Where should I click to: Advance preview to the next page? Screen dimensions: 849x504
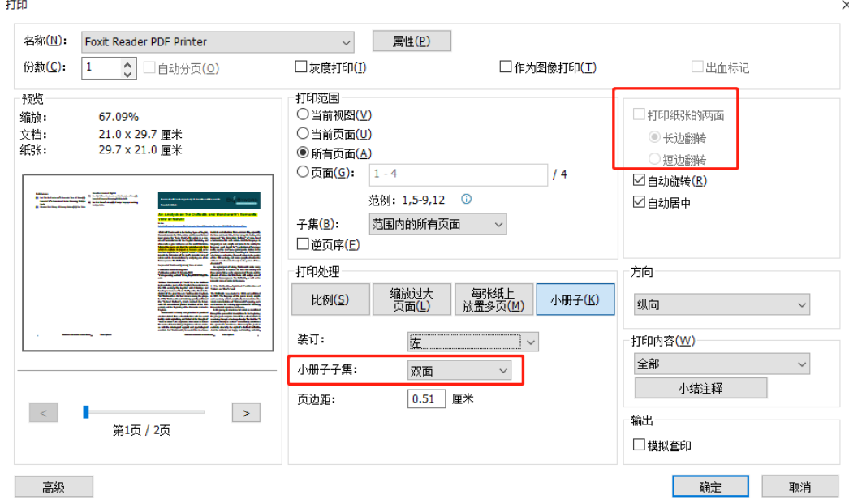(x=246, y=412)
